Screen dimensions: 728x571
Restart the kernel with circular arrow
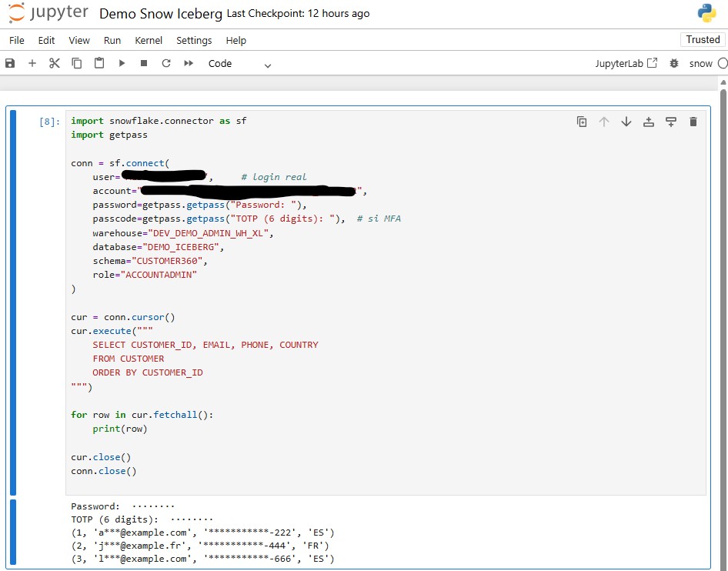[166, 63]
